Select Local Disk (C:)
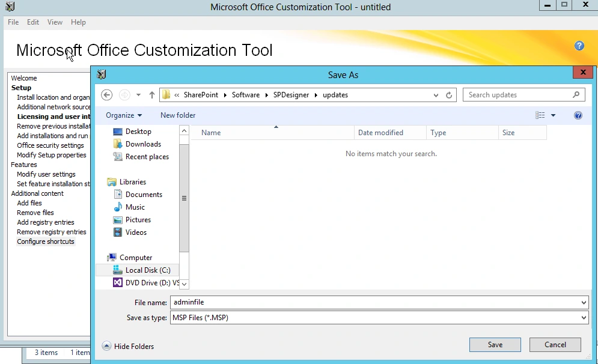598x364 pixels. pyautogui.click(x=148, y=270)
